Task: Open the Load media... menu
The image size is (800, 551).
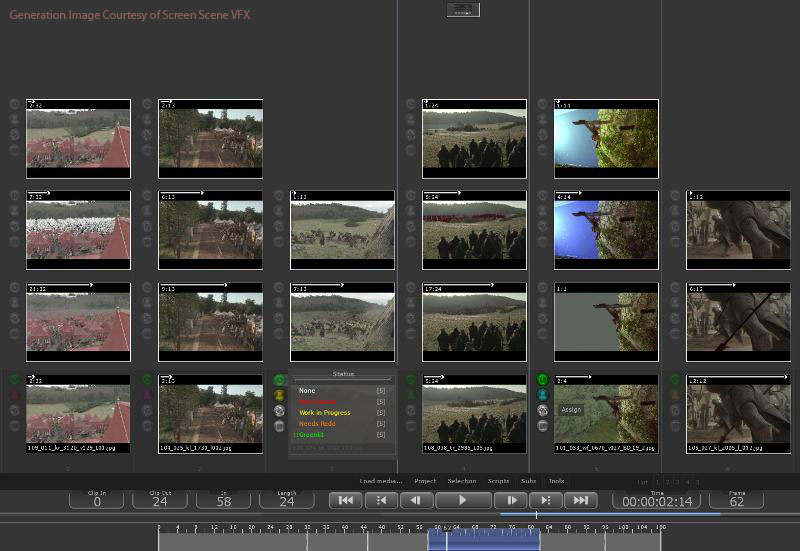Action: coord(381,481)
